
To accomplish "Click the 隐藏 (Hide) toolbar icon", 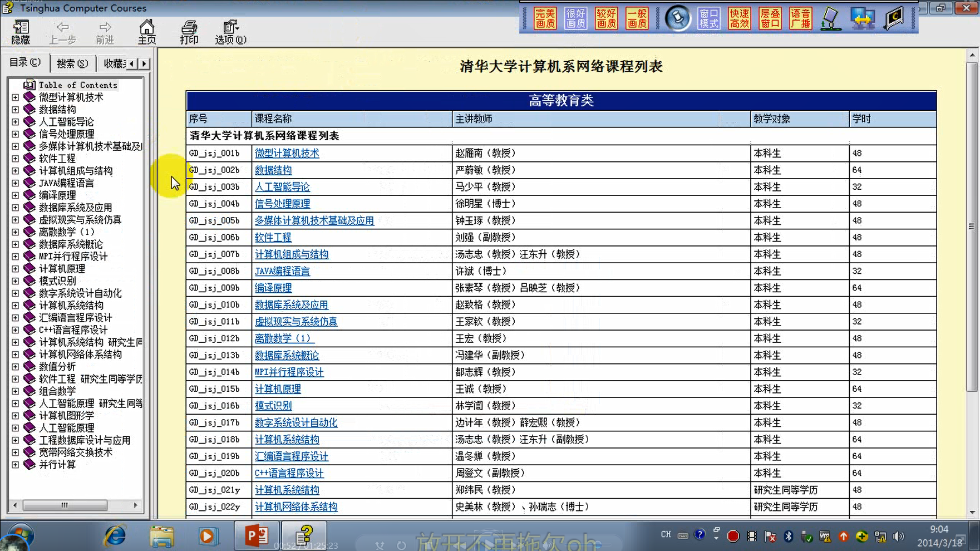I will click(21, 32).
